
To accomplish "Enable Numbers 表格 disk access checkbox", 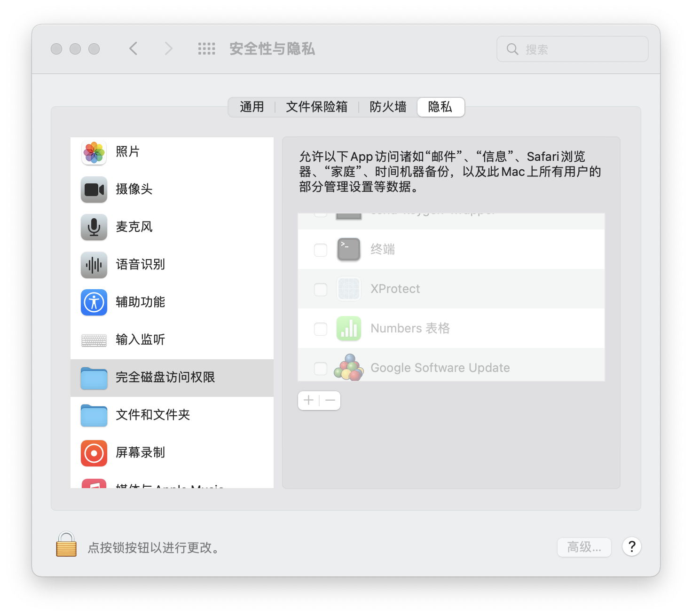I will point(320,329).
